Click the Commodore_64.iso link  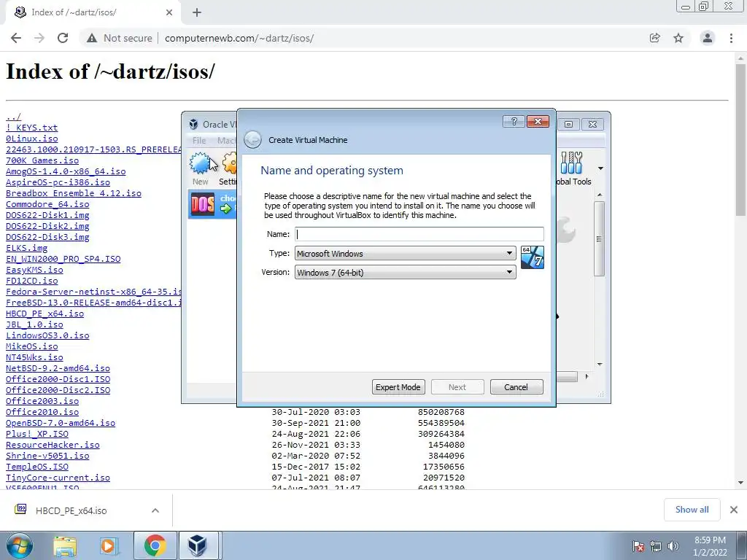click(47, 204)
